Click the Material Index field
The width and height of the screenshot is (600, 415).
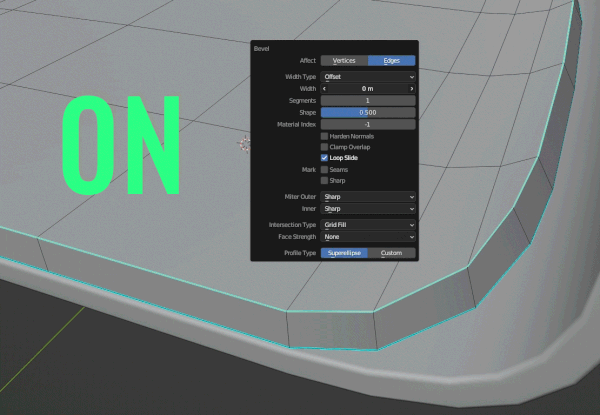pyautogui.click(x=368, y=124)
